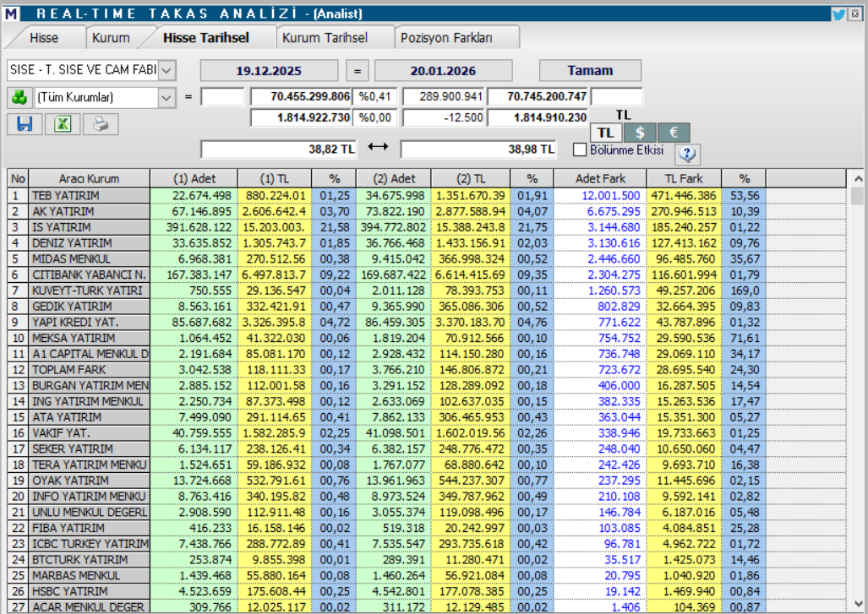The image size is (868, 614).
Task: Switch to the Kurum Tarihsel tab
Action: coord(325,38)
